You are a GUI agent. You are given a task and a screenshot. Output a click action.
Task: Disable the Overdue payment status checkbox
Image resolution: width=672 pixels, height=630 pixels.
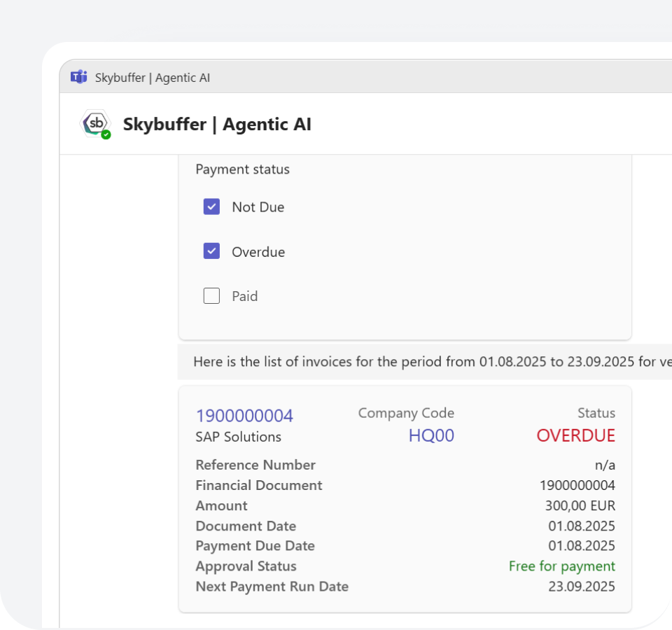211,251
